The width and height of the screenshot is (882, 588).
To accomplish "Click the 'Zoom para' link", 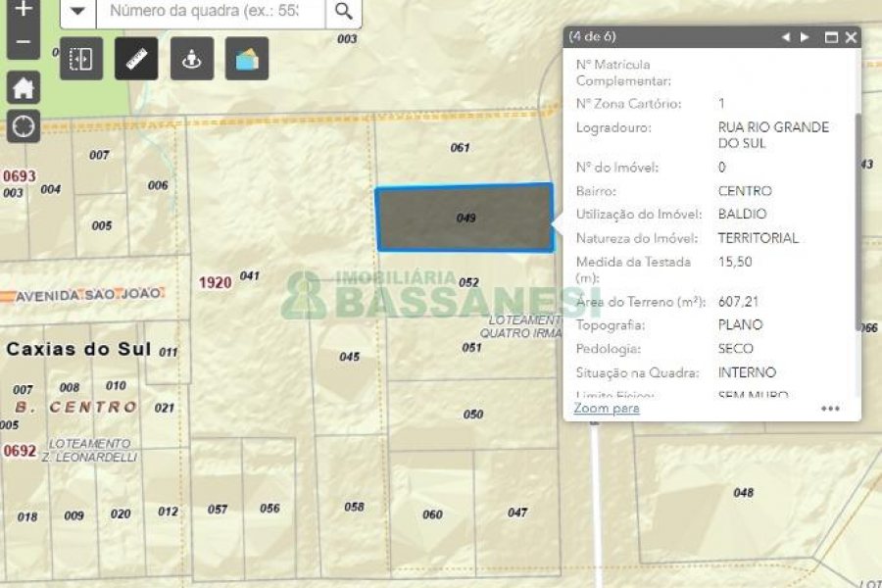I will click(607, 408).
